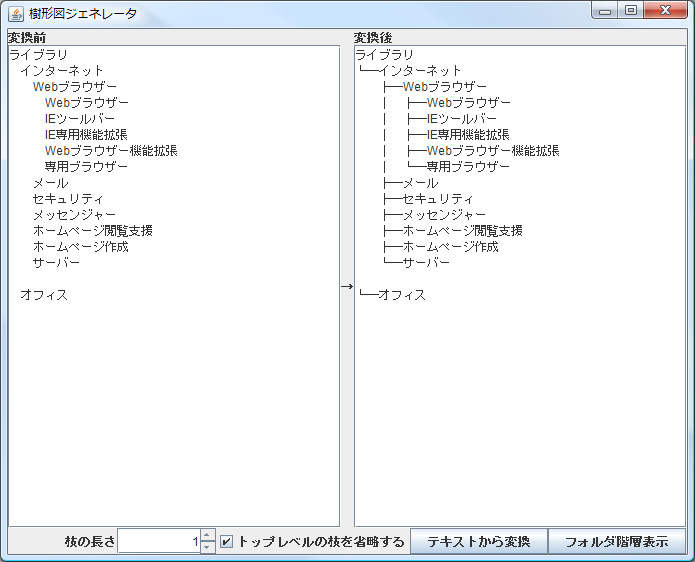Viewport: 695px width, 562px height.
Task: Click フォルダ階層表示 button
Action: [x=617, y=541]
